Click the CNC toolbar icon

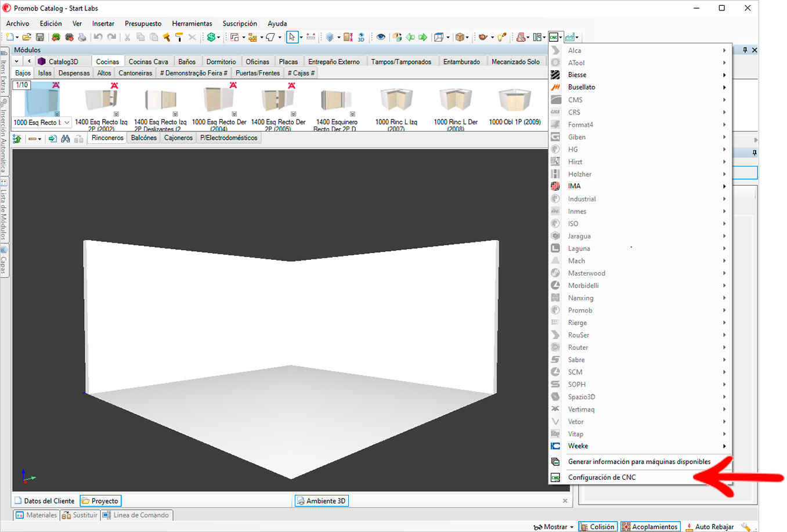tap(553, 37)
